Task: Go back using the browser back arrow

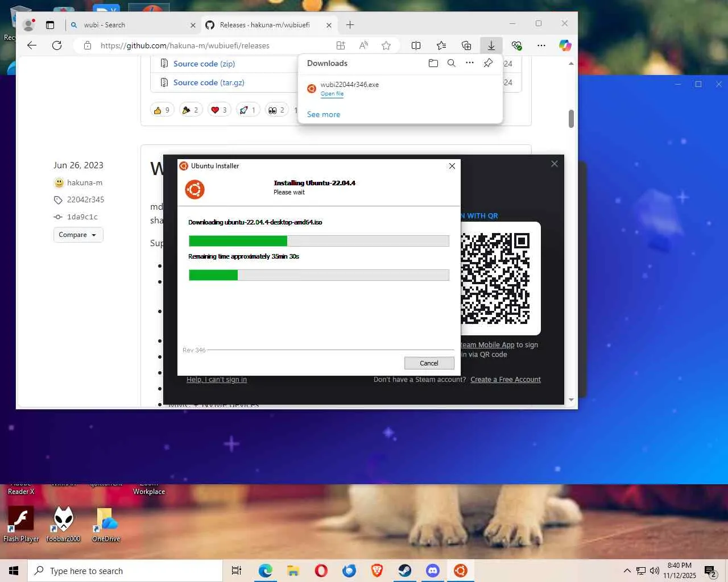Action: (x=32, y=45)
